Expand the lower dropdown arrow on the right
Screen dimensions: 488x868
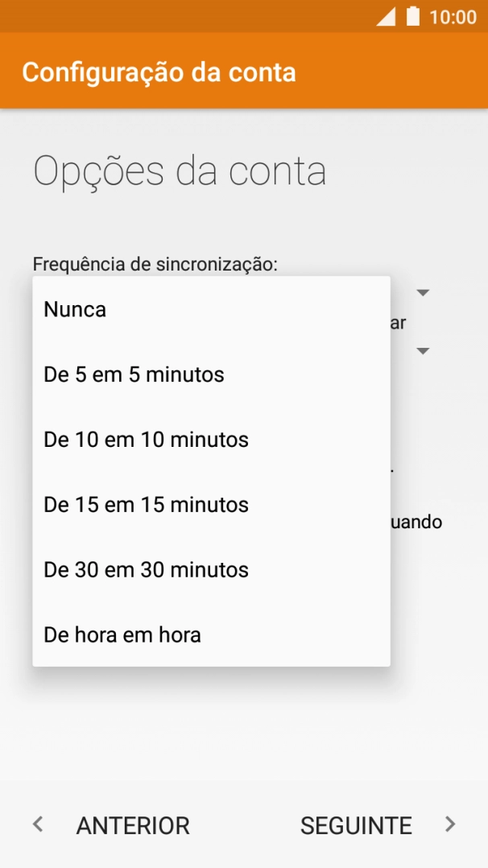pos(423,351)
